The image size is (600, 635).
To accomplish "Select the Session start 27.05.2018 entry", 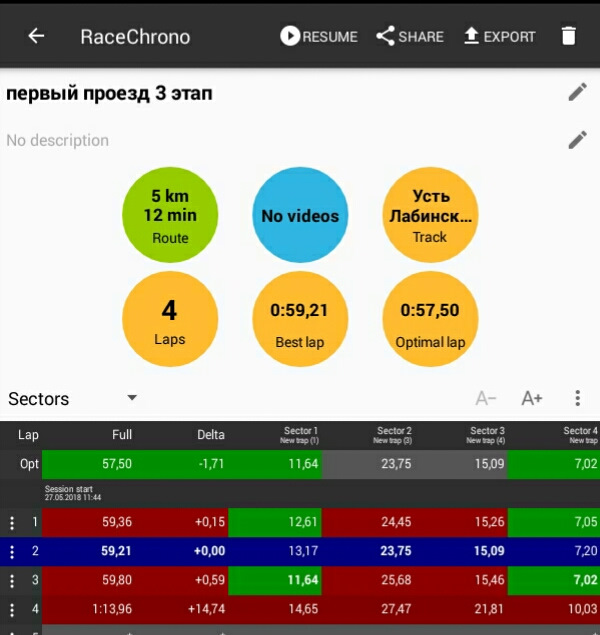I will pos(73,493).
